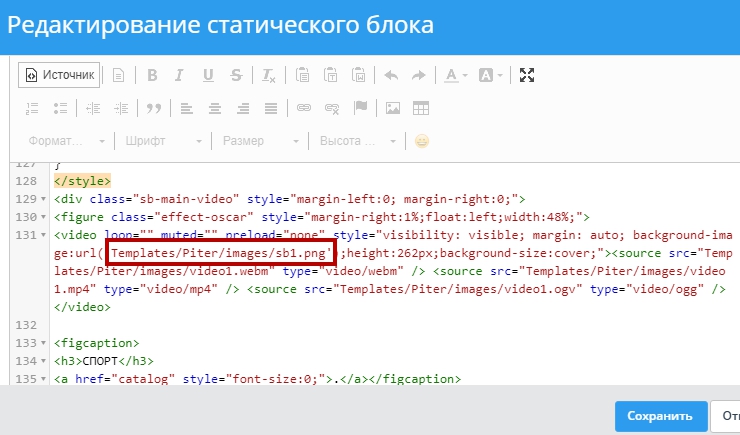Toggle the Источник source mode button
The image size is (740, 435).
point(59,75)
